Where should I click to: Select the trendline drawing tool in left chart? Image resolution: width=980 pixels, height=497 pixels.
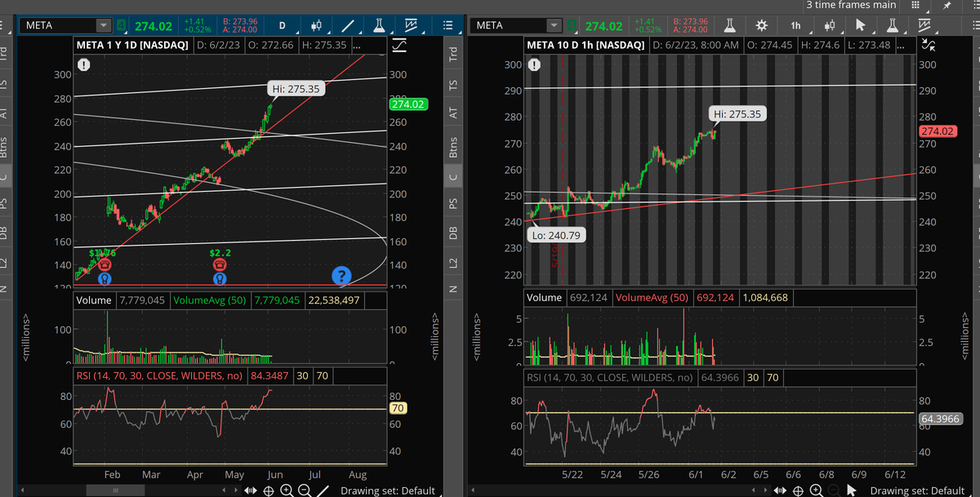pyautogui.click(x=349, y=25)
